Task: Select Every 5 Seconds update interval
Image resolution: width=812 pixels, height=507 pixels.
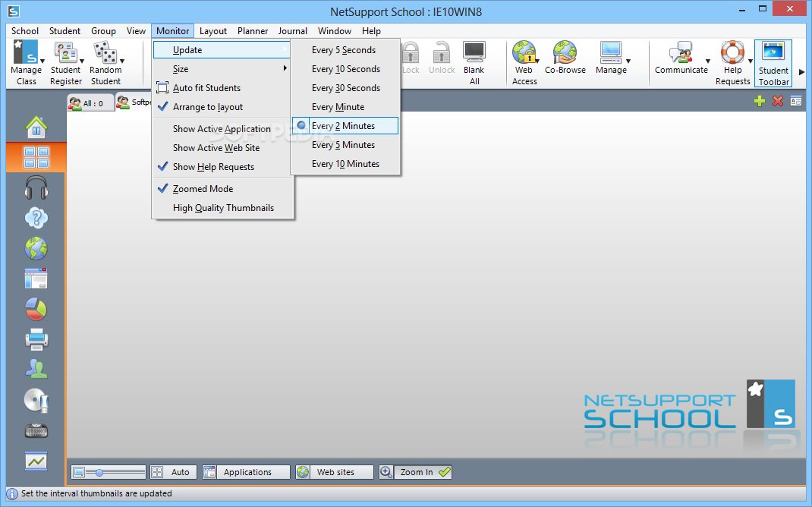Action: coord(345,50)
